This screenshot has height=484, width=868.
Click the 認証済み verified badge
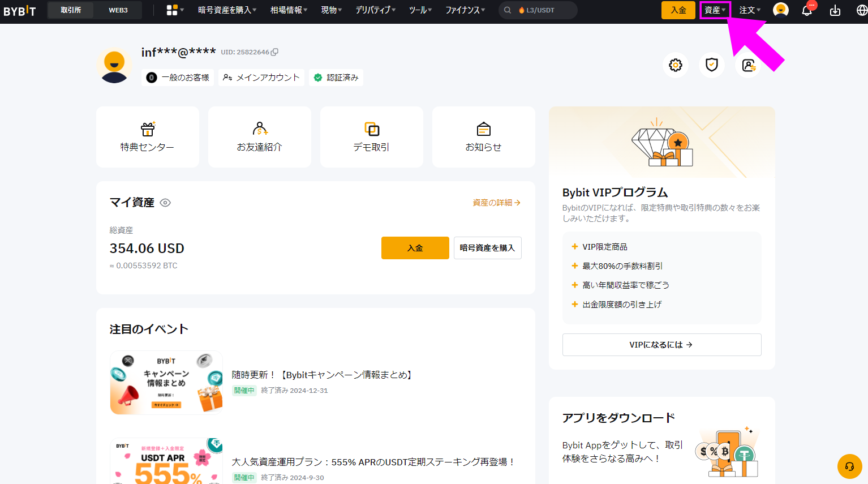[x=336, y=78]
